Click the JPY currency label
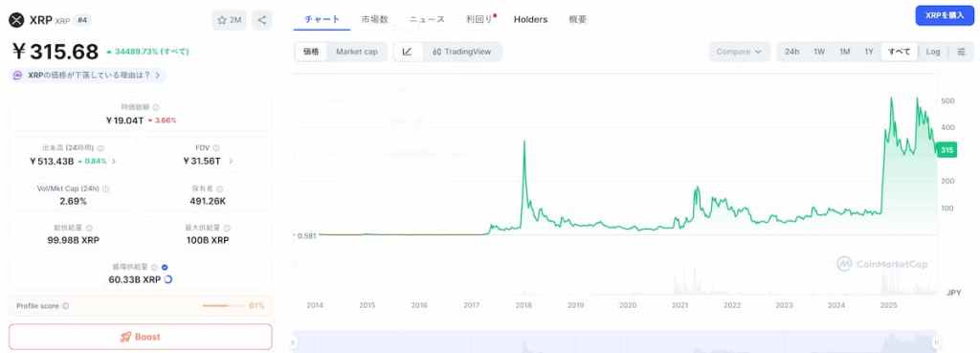This screenshot has height=353, width=980. 954,293
